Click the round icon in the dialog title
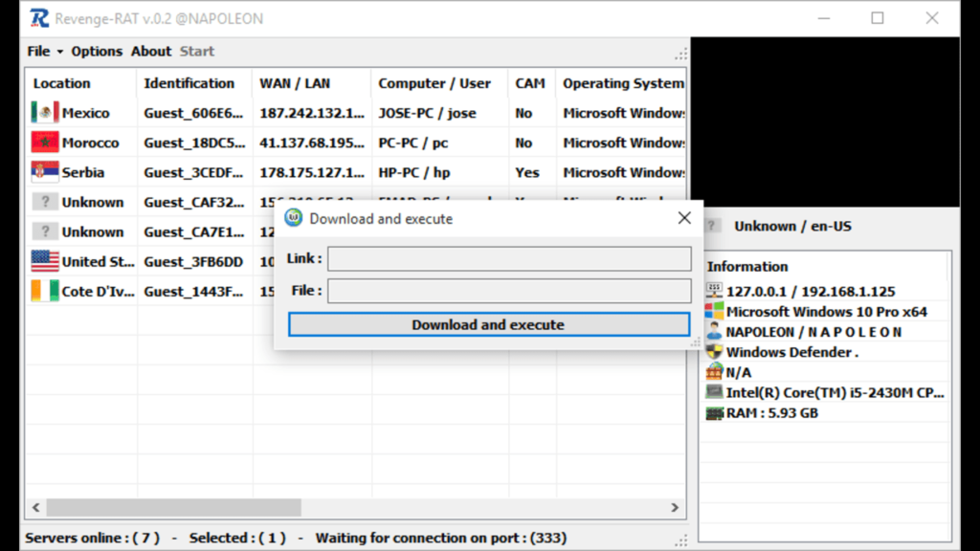980x551 pixels. (293, 218)
